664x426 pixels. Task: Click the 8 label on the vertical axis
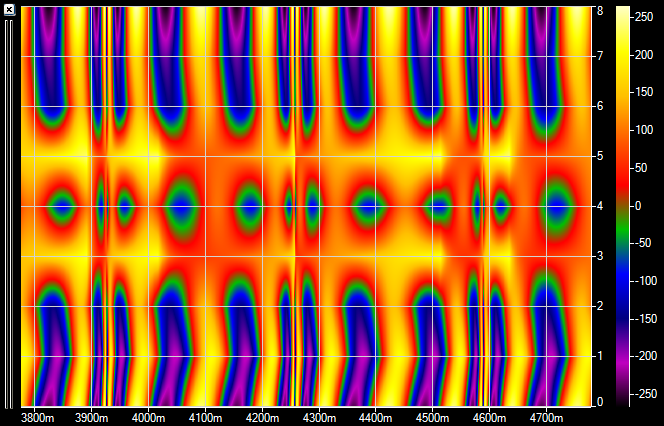point(600,11)
